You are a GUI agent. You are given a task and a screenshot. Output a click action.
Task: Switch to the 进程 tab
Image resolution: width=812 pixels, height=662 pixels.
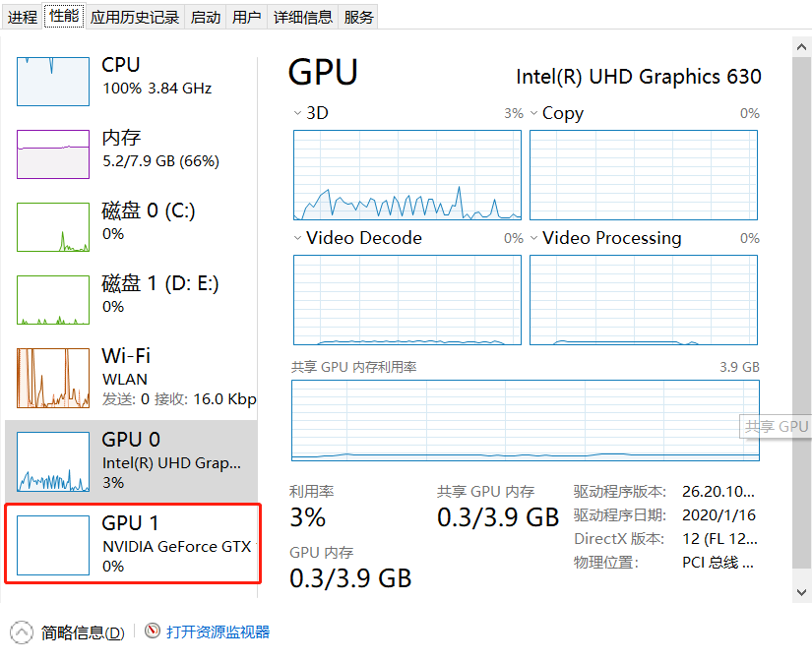(x=22, y=16)
